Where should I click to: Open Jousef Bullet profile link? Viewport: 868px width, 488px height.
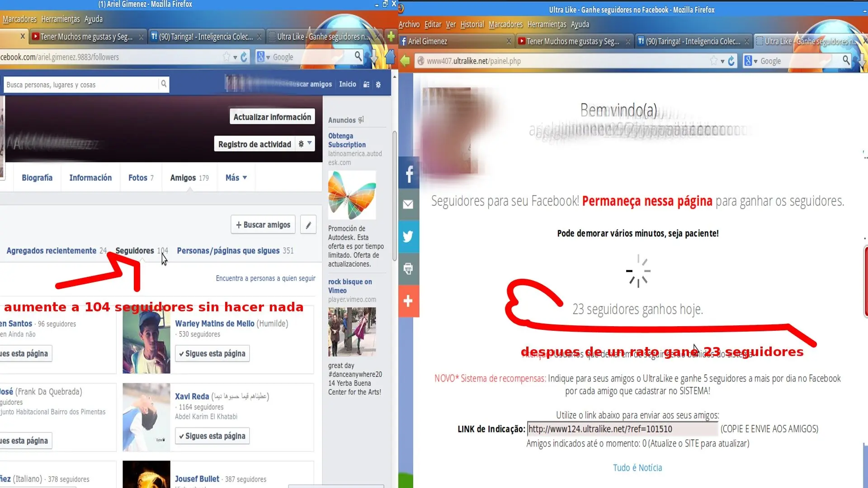point(197,479)
